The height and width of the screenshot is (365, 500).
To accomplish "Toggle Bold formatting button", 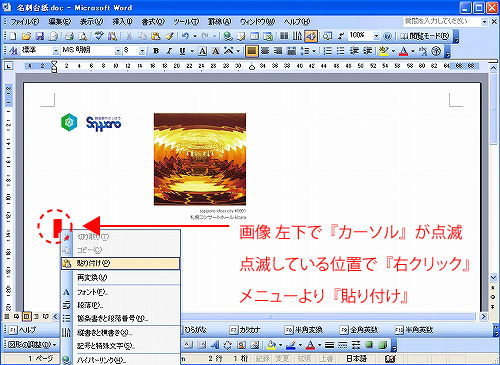I will pos(156,51).
